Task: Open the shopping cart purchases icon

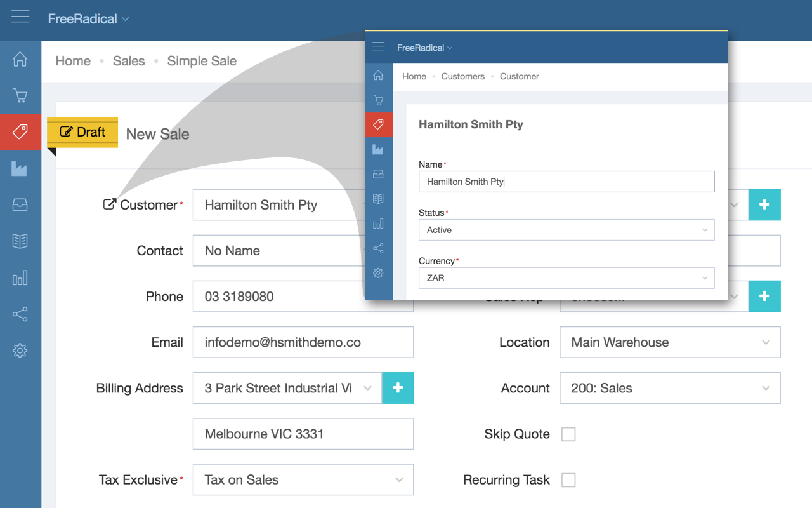Action: (x=20, y=96)
